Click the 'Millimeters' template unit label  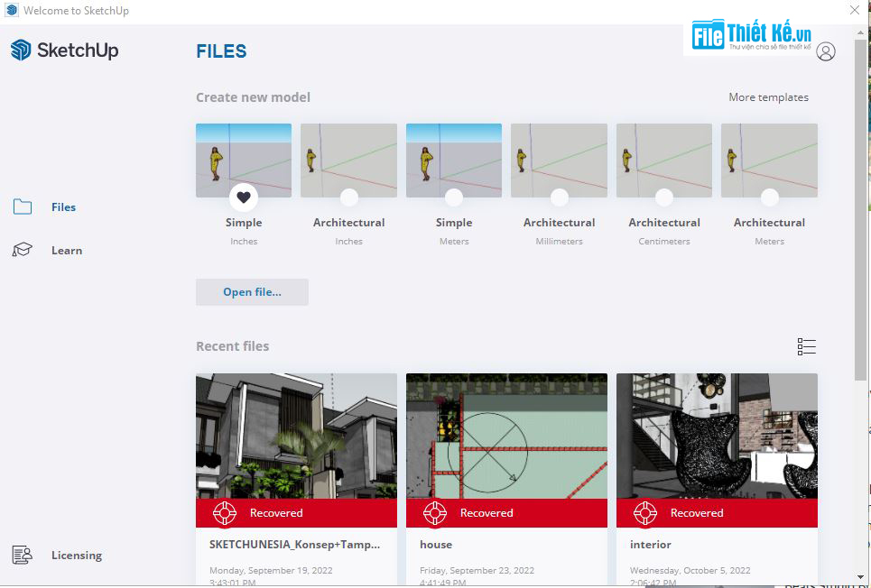pyautogui.click(x=559, y=241)
